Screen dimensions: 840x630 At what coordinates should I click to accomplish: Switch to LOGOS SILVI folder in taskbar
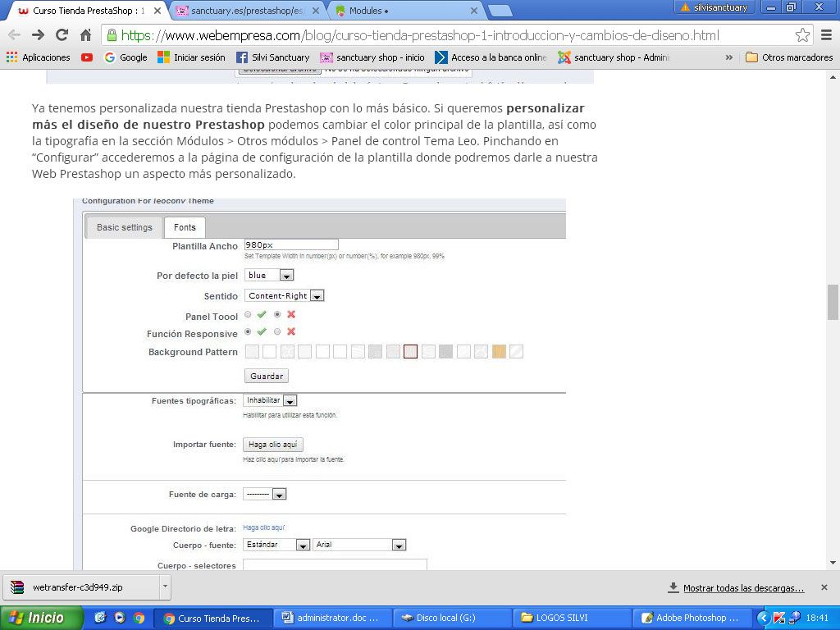pos(572,618)
